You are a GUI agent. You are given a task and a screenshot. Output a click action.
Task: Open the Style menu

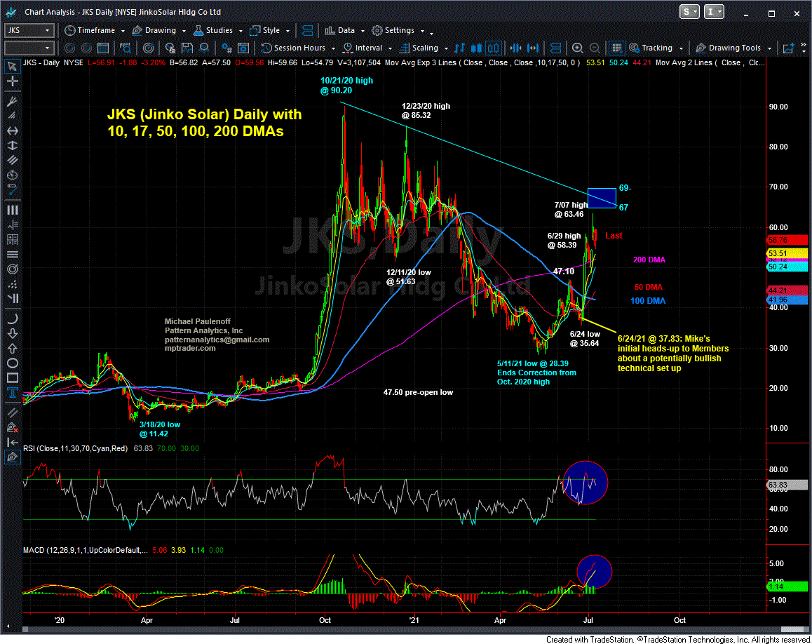click(269, 31)
